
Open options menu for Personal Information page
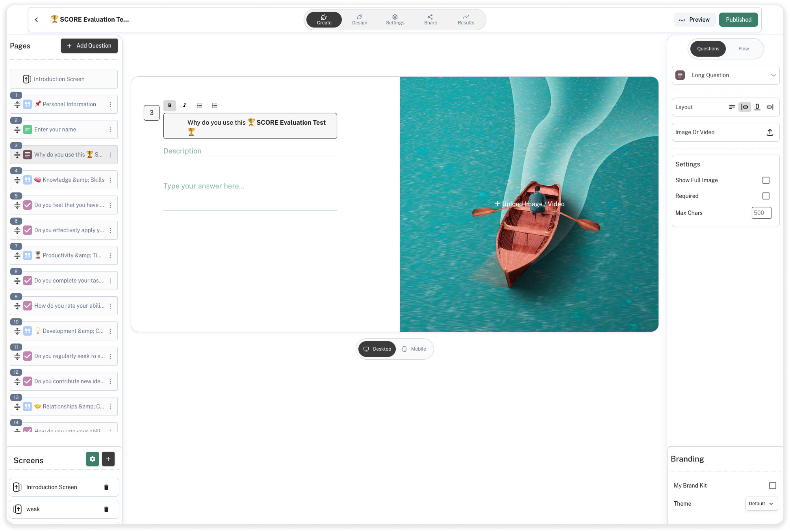pos(110,105)
